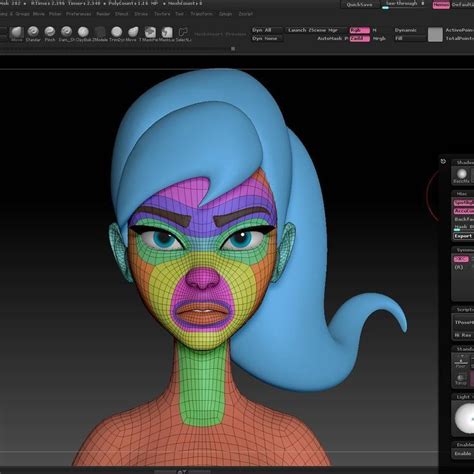474x474 pixels.
Task: Click the Floor grid icon
Action: tap(461, 361)
